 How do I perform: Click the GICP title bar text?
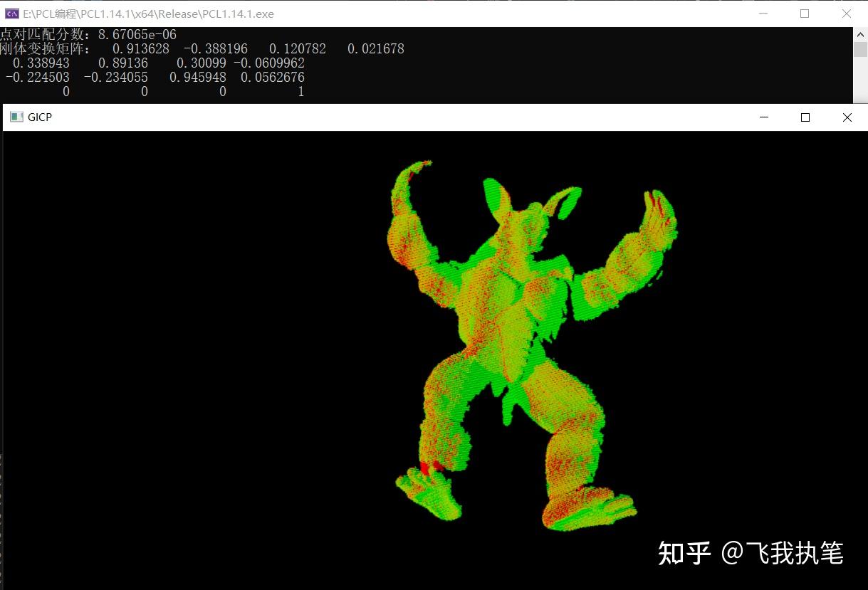(41, 117)
